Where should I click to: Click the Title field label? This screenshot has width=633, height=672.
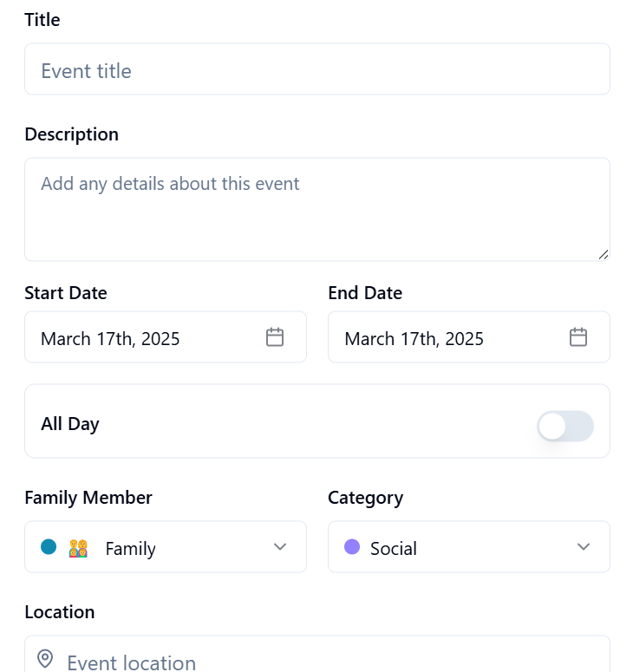click(42, 20)
